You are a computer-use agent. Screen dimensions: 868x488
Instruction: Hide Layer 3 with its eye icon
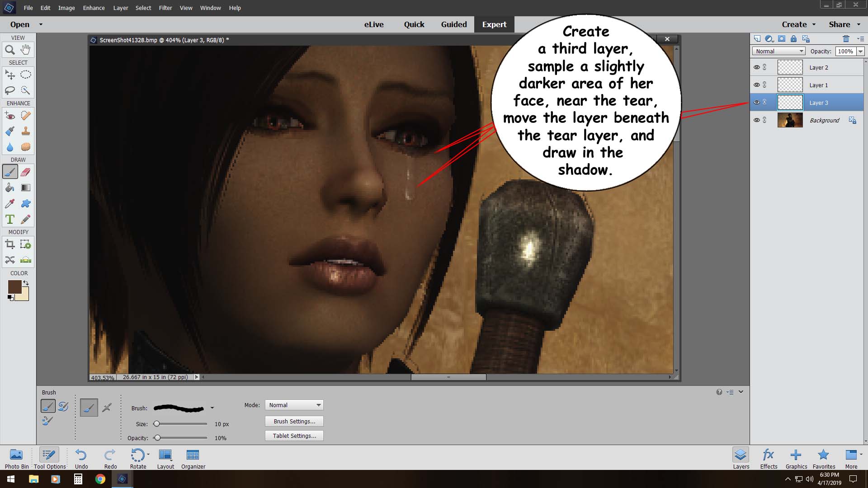coord(756,103)
